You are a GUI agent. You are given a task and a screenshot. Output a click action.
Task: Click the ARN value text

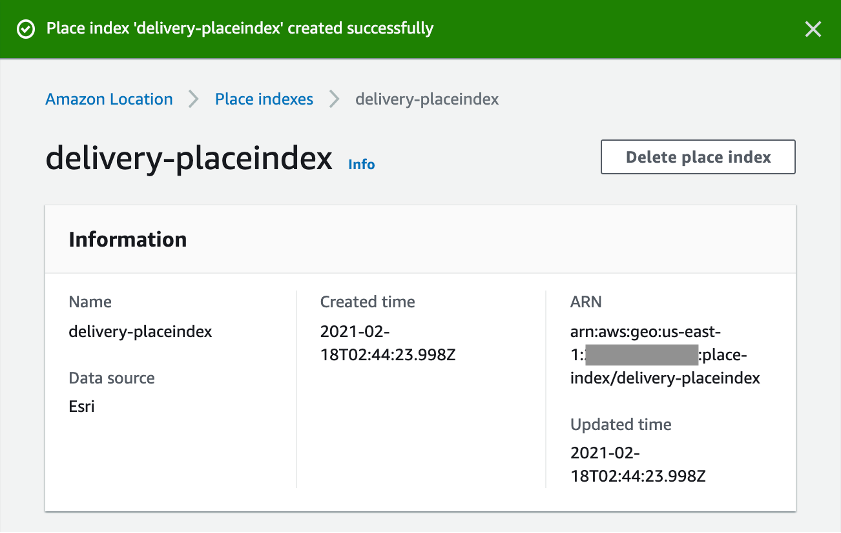pyautogui.click(x=665, y=355)
